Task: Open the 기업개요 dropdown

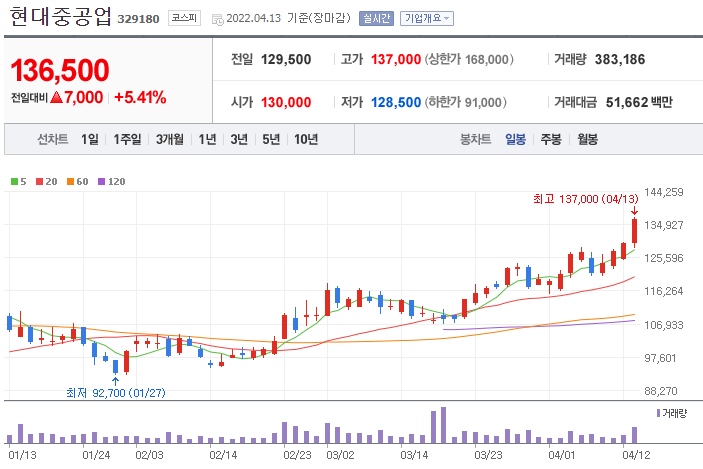Action: point(427,18)
